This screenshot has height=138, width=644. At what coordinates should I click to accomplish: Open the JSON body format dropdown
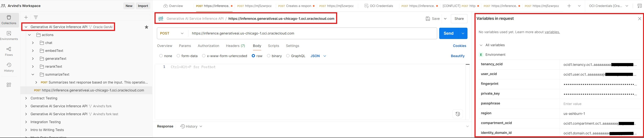318,56
